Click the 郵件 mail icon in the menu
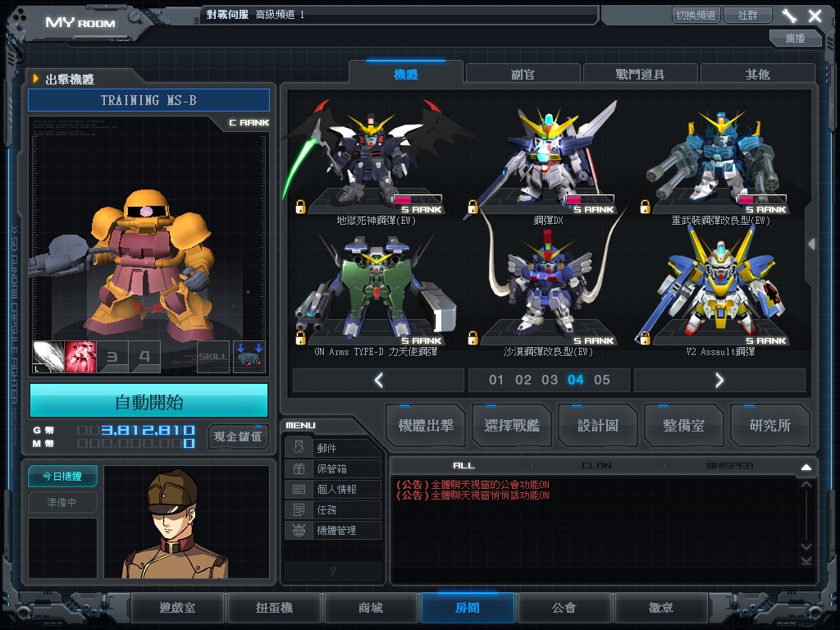The height and width of the screenshot is (630, 840). pos(299,447)
